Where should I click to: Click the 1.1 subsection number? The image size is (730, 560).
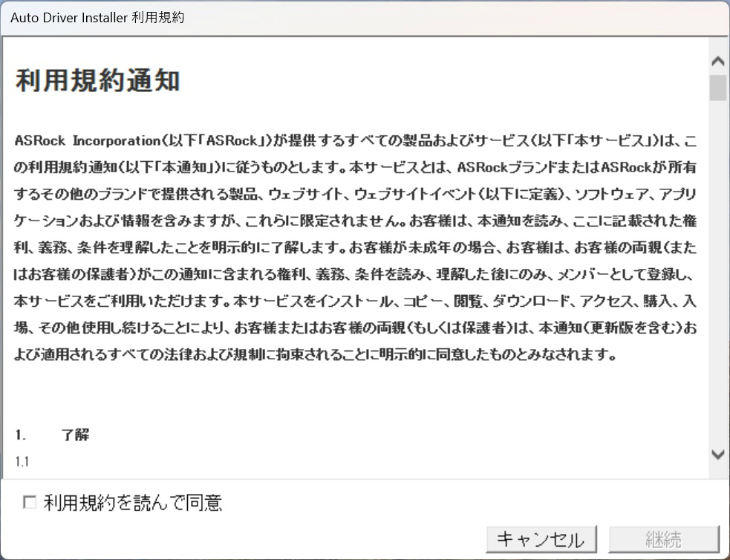(22, 462)
